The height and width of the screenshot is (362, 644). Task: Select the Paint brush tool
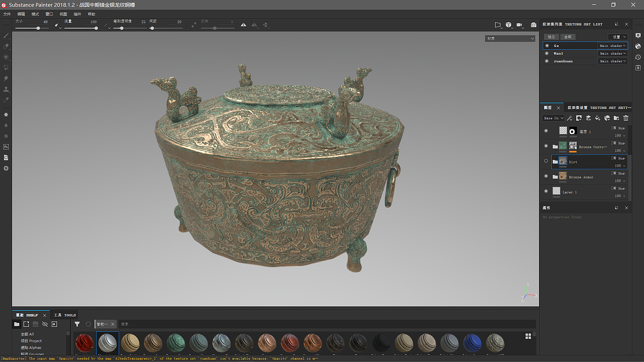[6, 36]
